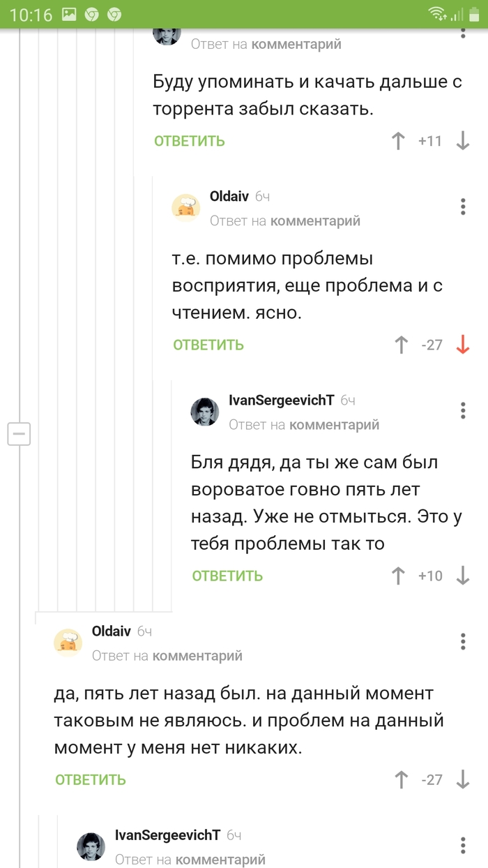Open three-dot menu of bottom IvanSergeevichT comment
Image resolution: width=488 pixels, height=868 pixels.
pos(463,844)
